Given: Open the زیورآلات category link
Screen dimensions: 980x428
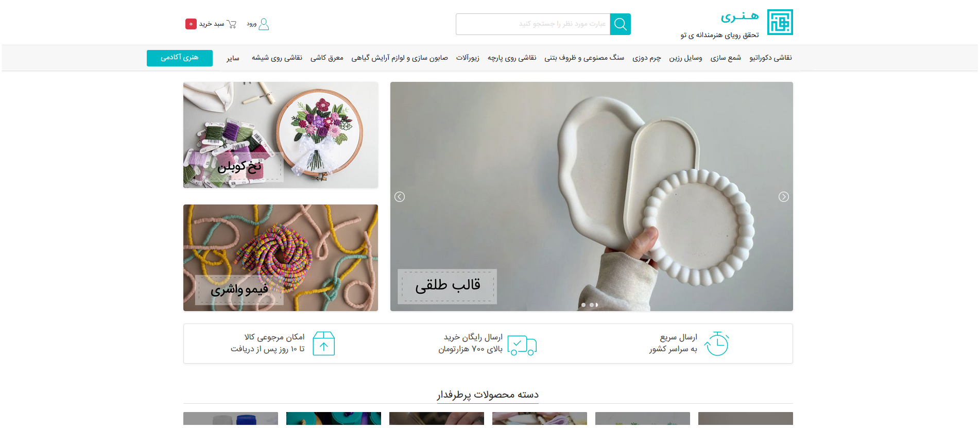Looking at the screenshot, I should click(x=468, y=58).
